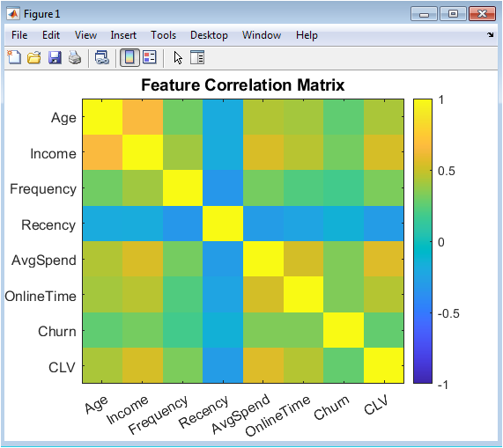Click the MATLAB logo in the title bar
This screenshot has height=448, width=503.
[x=13, y=14]
